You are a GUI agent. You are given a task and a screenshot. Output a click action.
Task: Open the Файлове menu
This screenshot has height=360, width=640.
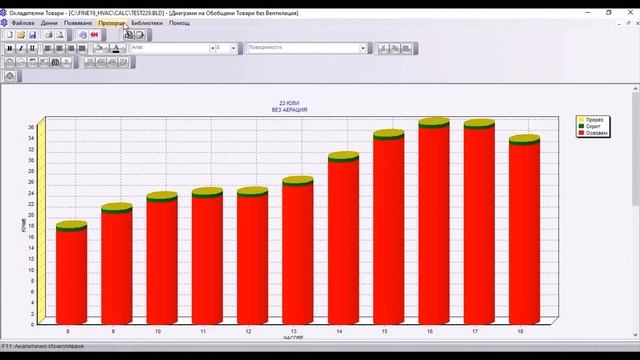(x=23, y=23)
